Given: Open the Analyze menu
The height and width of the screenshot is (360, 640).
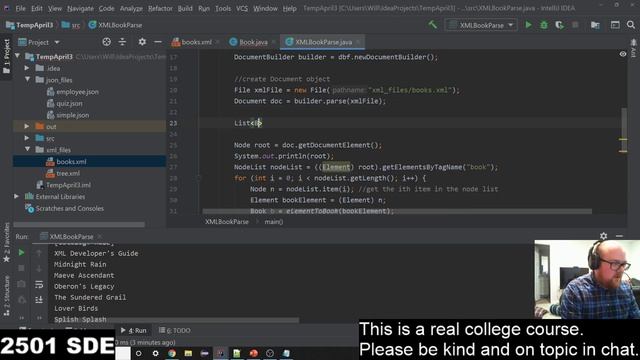Looking at the screenshot, I should click(131, 8).
